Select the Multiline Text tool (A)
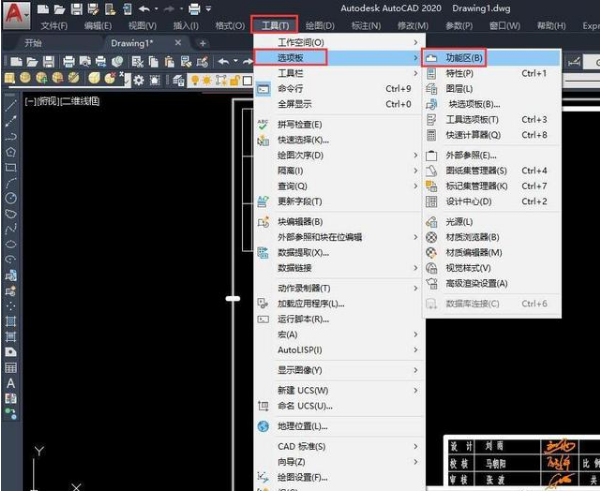The width and height of the screenshot is (600, 491). tap(11, 383)
